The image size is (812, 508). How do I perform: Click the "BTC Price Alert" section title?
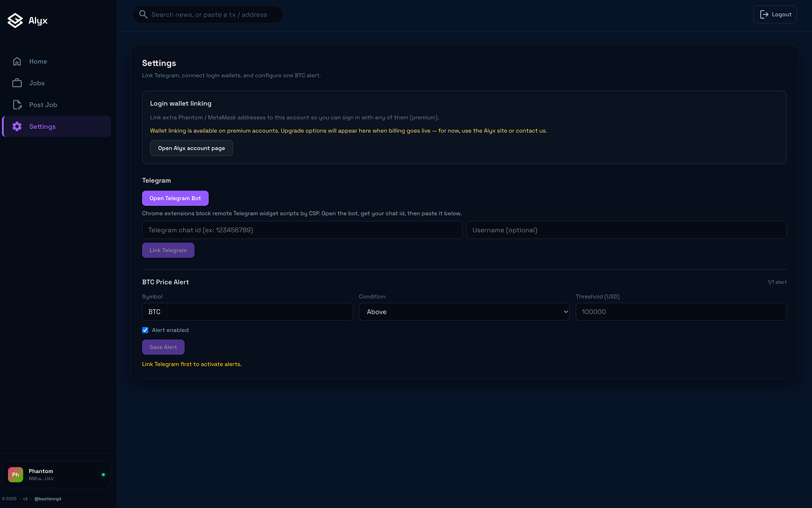click(x=166, y=282)
